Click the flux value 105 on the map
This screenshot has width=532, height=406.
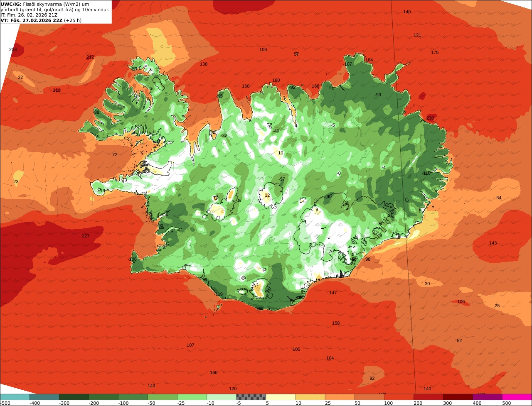(x=296, y=349)
